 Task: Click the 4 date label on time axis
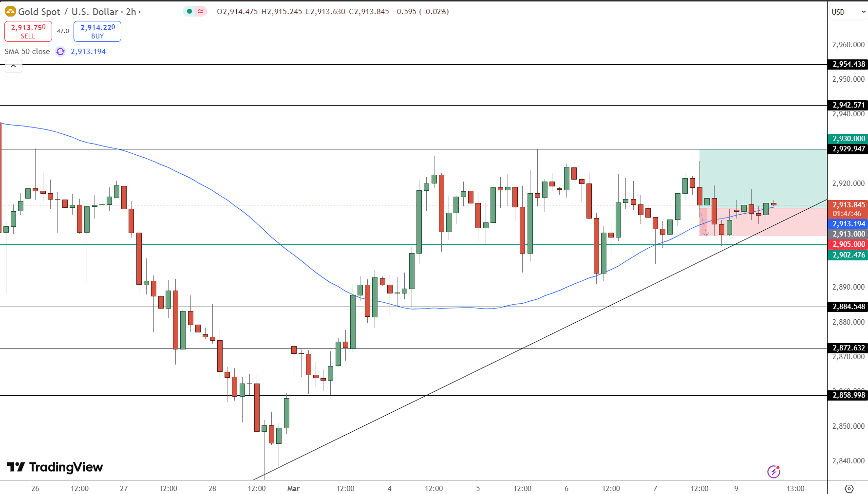(389, 488)
